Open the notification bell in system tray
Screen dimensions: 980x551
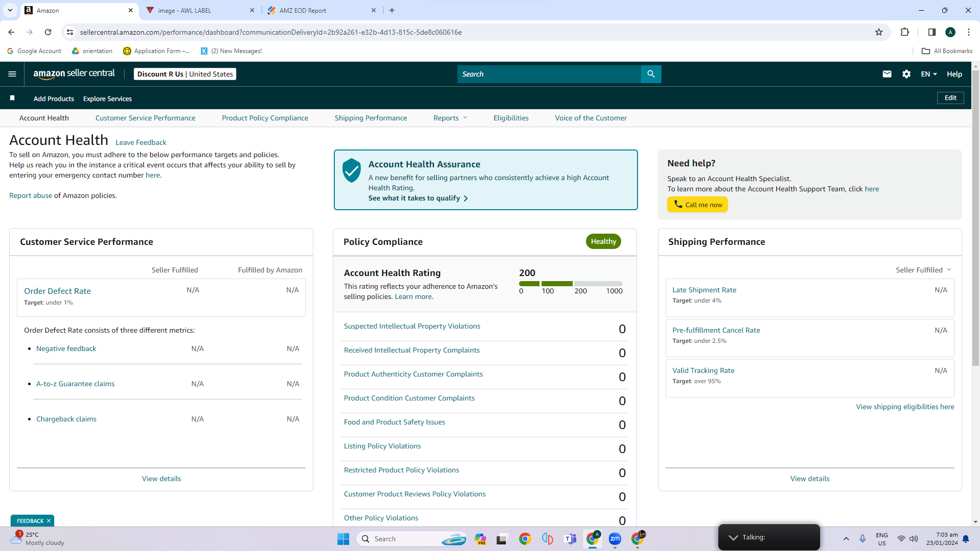click(966, 539)
